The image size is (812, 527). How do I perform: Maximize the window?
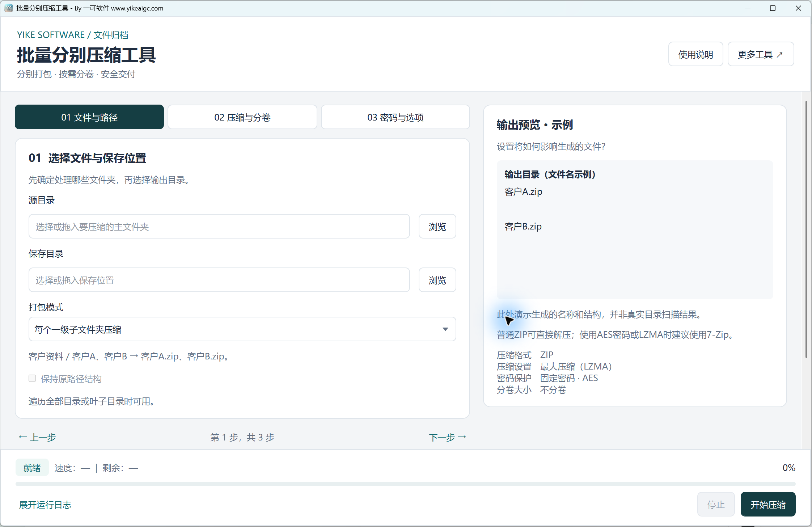[x=773, y=8]
